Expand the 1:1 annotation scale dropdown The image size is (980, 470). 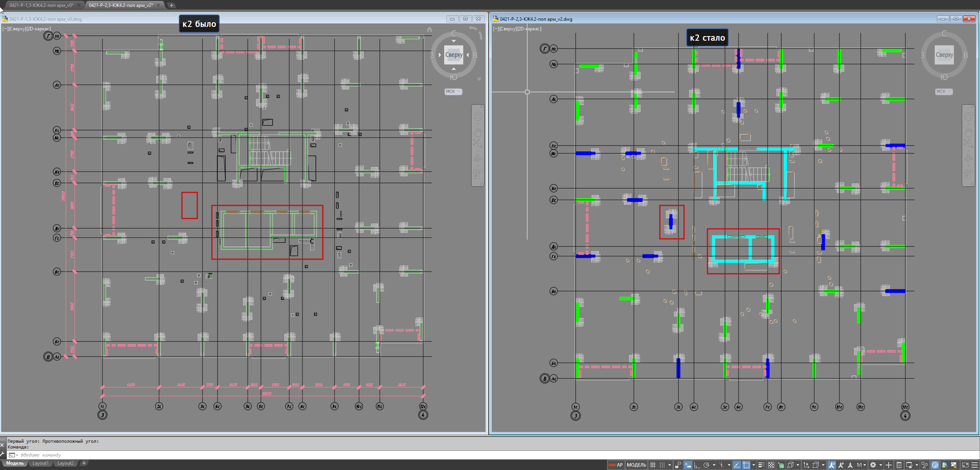(864, 465)
